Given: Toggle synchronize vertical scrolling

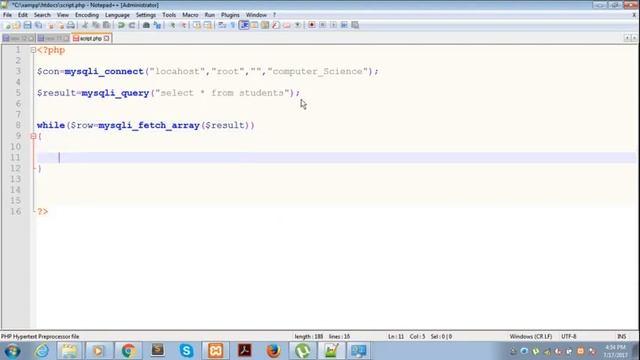Looking at the screenshot, I should (x=197, y=25).
